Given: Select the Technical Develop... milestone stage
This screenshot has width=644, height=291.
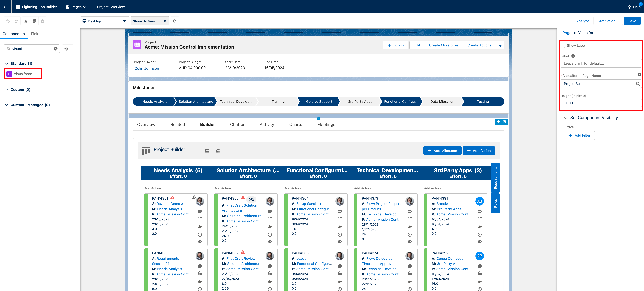Looking at the screenshot, I should [236, 101].
